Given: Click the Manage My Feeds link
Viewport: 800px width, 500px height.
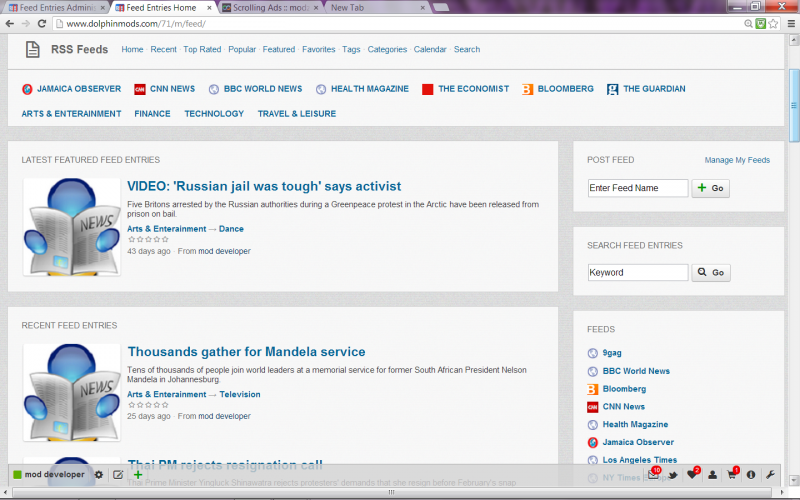Looking at the screenshot, I should coord(737,160).
